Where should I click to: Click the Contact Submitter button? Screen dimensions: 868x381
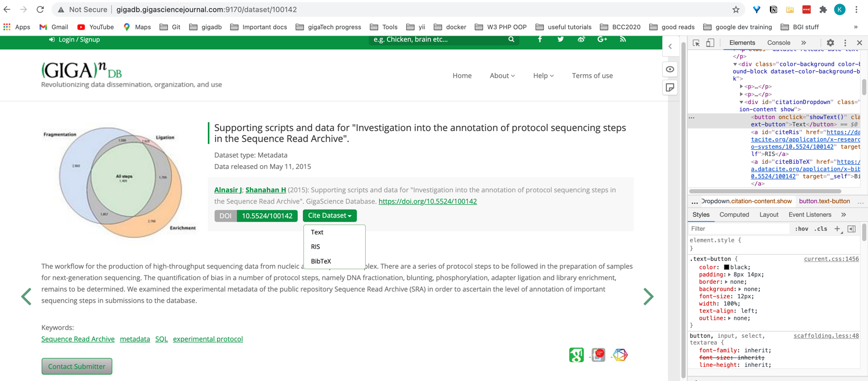point(77,366)
